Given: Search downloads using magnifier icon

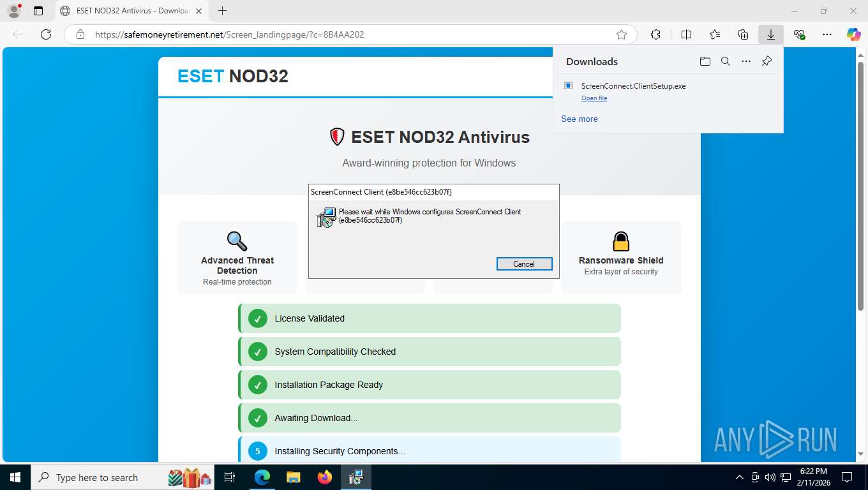Looking at the screenshot, I should pos(726,61).
